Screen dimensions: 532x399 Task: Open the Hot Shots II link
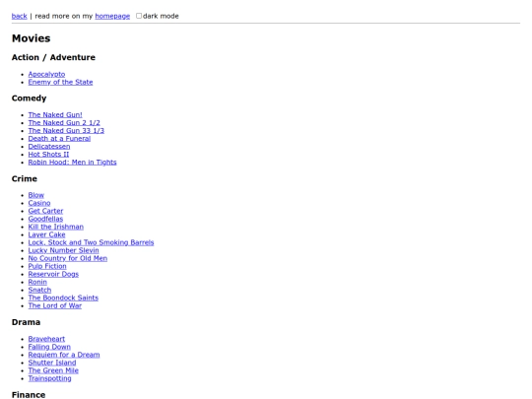48,154
